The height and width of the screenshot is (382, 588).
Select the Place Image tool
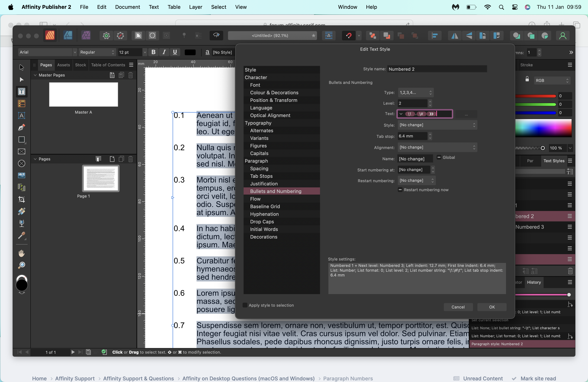22,175
